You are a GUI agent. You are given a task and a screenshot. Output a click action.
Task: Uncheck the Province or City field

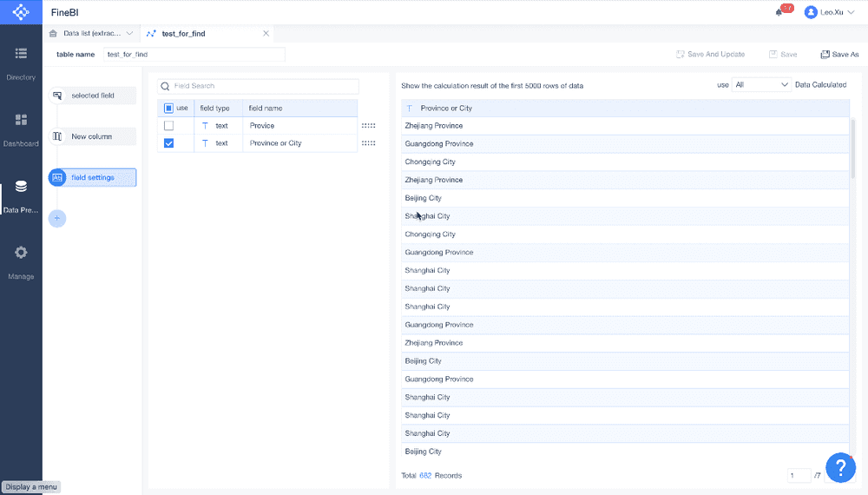[169, 142]
